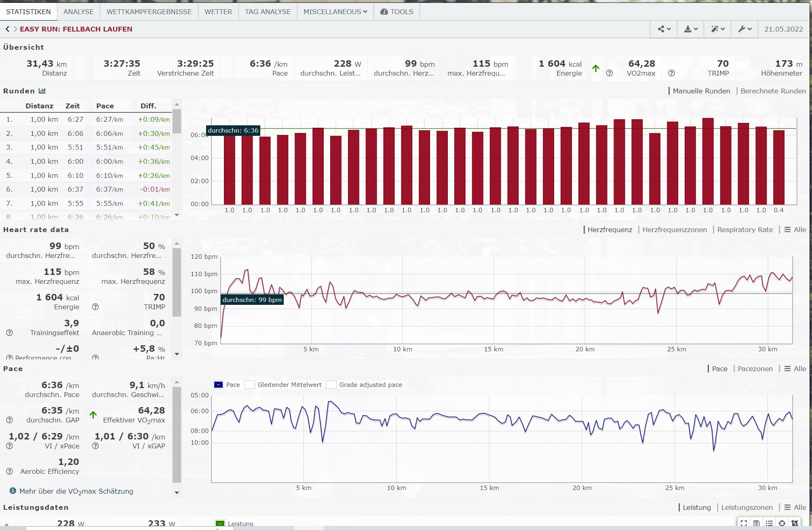Click the wrench settings icon
The height and width of the screenshot is (530, 812).
coord(744,29)
